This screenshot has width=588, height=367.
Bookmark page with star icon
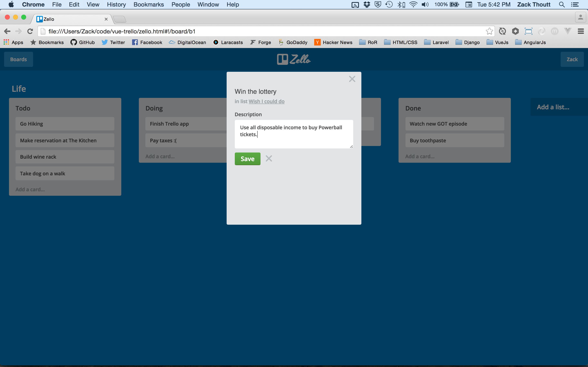(x=489, y=31)
